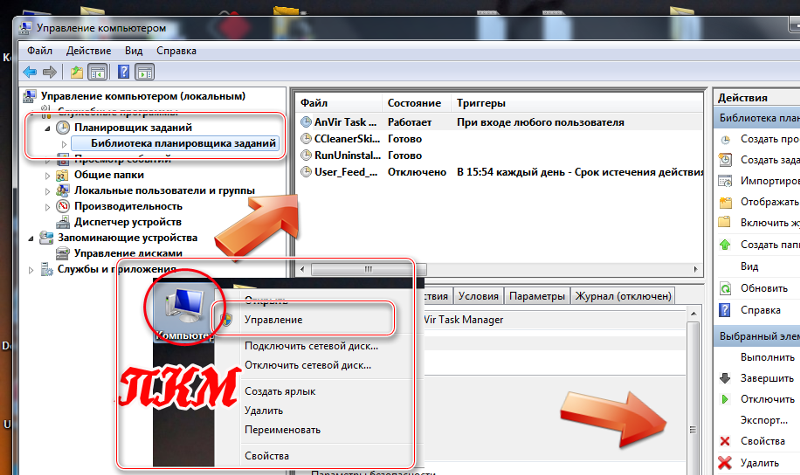Choose Управление in the context menu

pyautogui.click(x=273, y=319)
